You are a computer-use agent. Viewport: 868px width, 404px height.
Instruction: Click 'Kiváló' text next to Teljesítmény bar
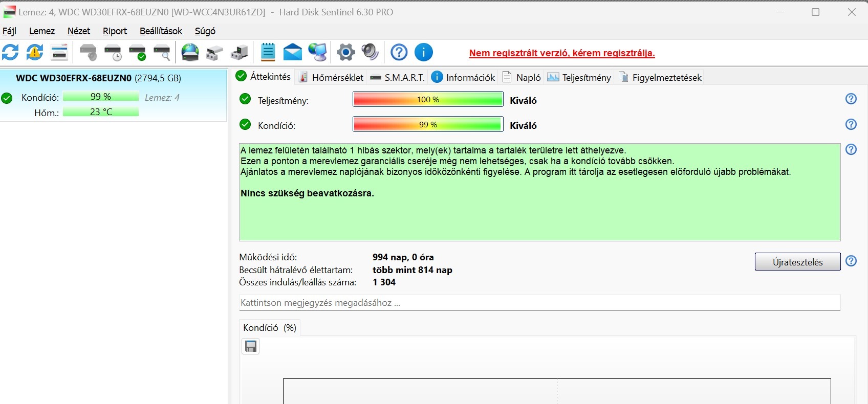point(523,100)
